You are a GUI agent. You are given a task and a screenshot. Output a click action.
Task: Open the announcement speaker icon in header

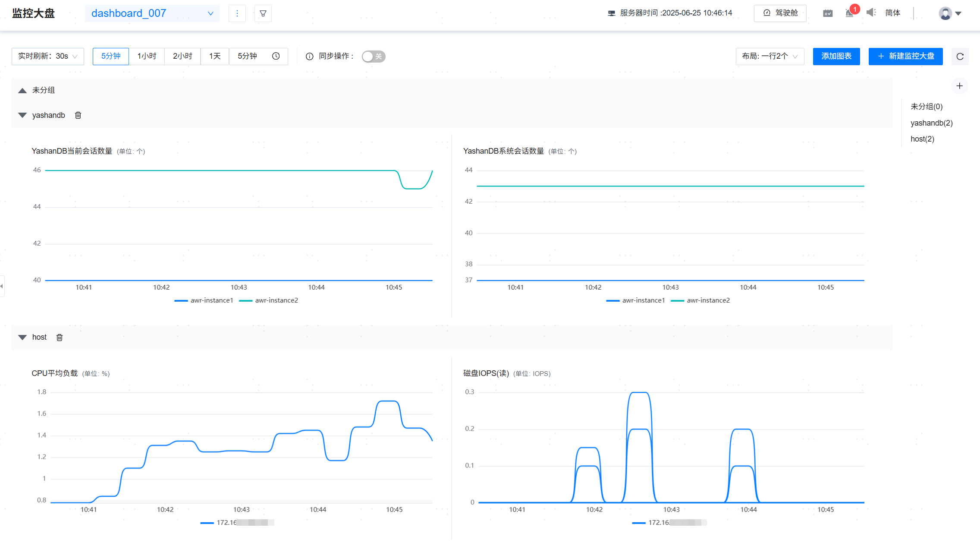point(871,13)
